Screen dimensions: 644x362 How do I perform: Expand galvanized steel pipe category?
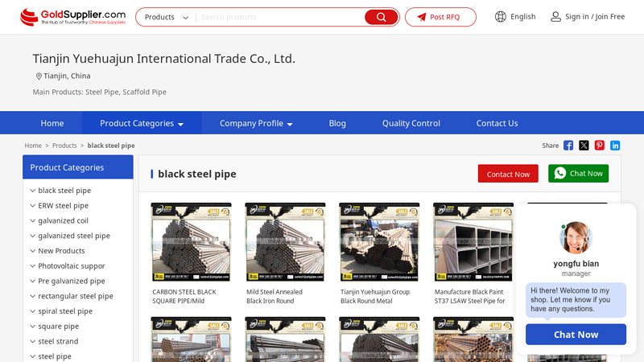[x=32, y=236]
